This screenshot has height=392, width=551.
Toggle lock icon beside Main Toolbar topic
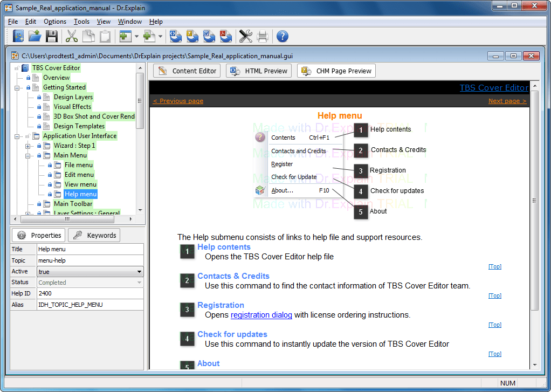[39, 204]
